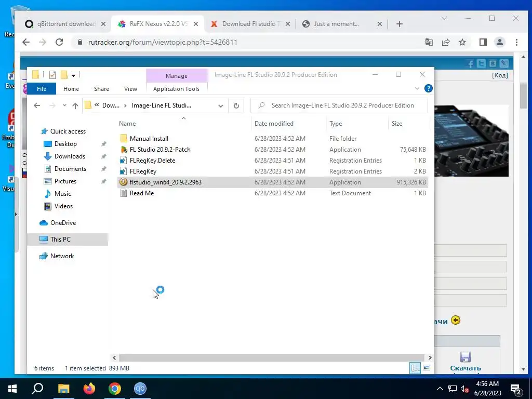Select the flstudio_win64_20.9.2.2963 installer icon
Image resolution: width=532 pixels, height=399 pixels.
124,182
